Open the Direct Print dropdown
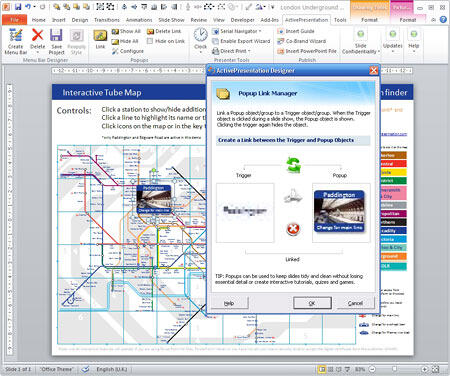Image resolution: width=450 pixels, height=376 pixels. [231, 51]
